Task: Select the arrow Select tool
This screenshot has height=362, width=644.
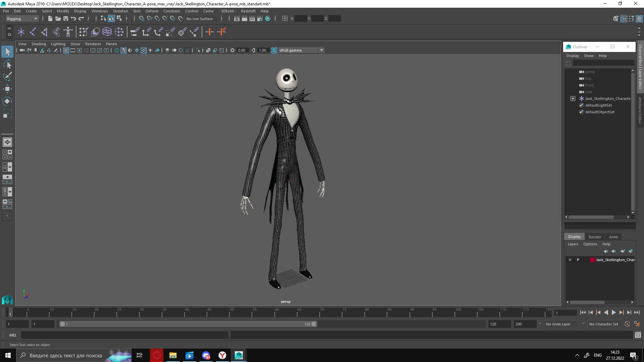Action: [x=7, y=52]
